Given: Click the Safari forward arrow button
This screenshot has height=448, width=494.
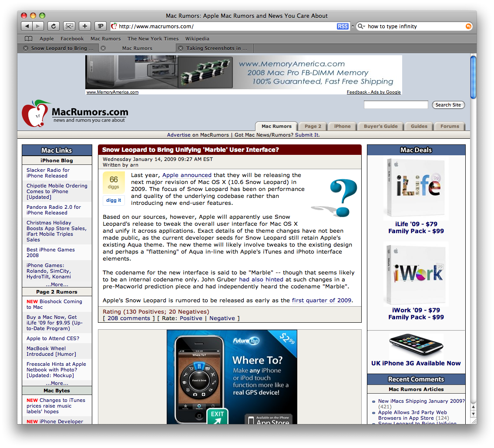Looking at the screenshot, I should 38,26.
